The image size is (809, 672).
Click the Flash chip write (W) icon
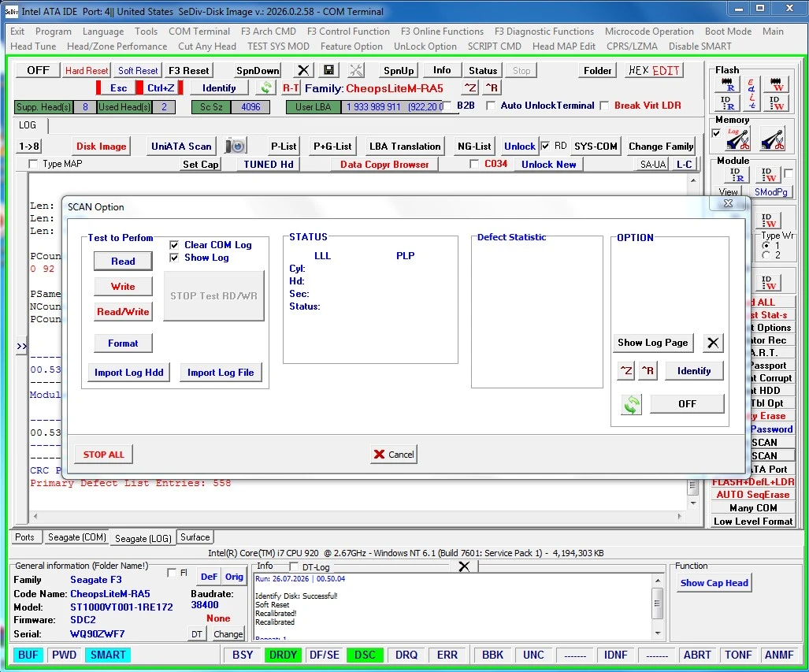[x=775, y=84]
